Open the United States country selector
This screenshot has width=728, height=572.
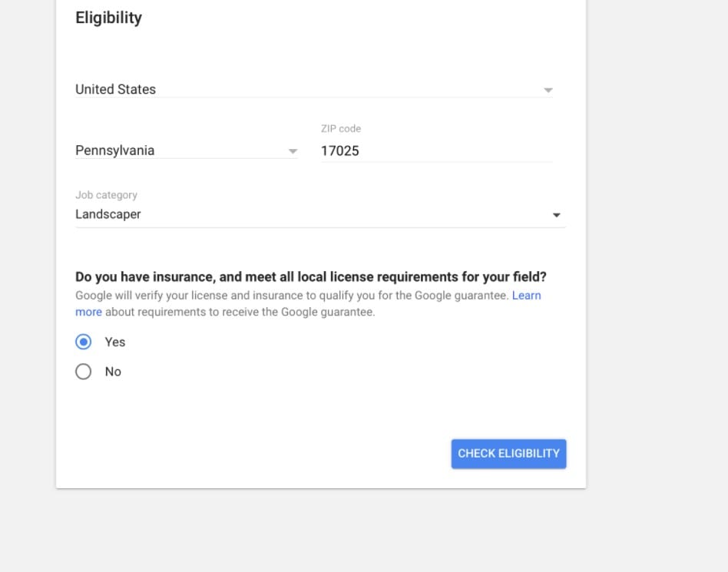coord(314,89)
